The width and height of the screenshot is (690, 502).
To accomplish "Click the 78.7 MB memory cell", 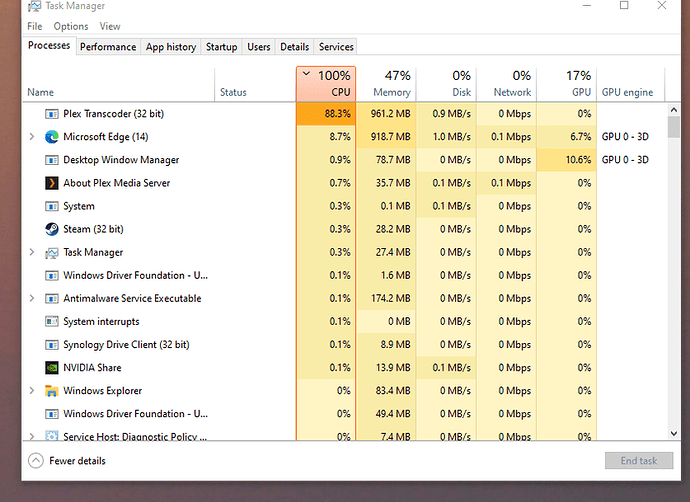I will (x=386, y=160).
